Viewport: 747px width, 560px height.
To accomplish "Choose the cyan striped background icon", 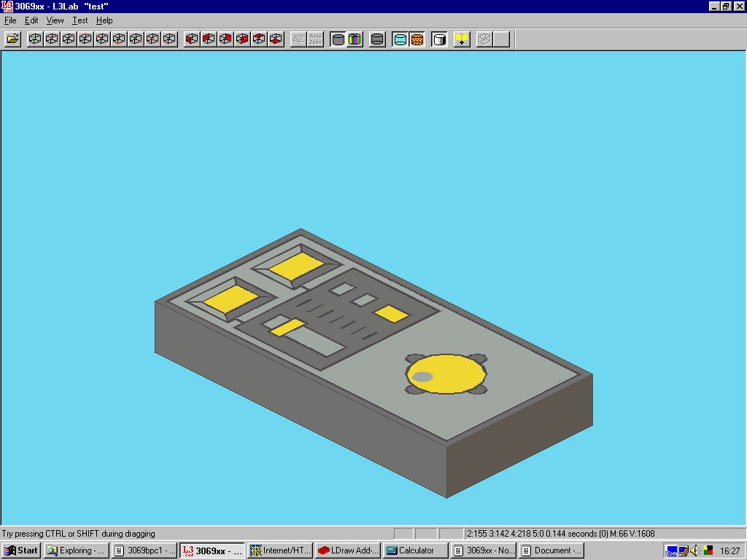I will point(402,39).
